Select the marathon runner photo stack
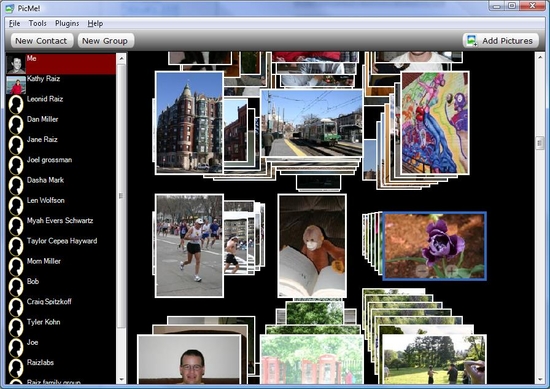This screenshot has width=550, height=389. [189, 246]
